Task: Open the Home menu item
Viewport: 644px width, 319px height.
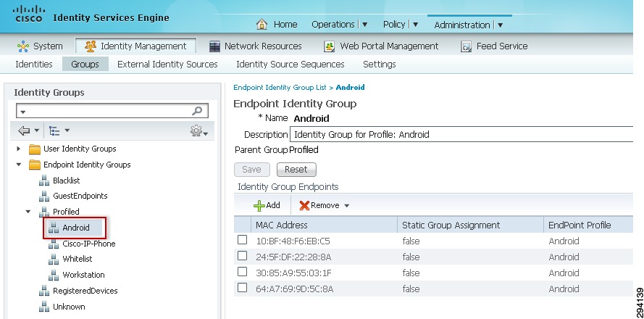Action: (x=285, y=25)
